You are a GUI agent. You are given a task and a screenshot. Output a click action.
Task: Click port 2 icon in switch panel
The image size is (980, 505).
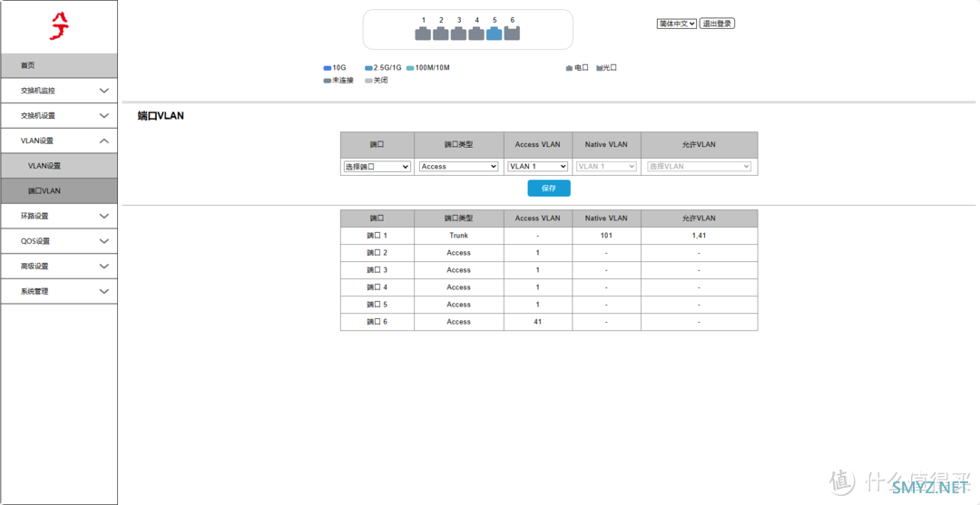coord(441,34)
